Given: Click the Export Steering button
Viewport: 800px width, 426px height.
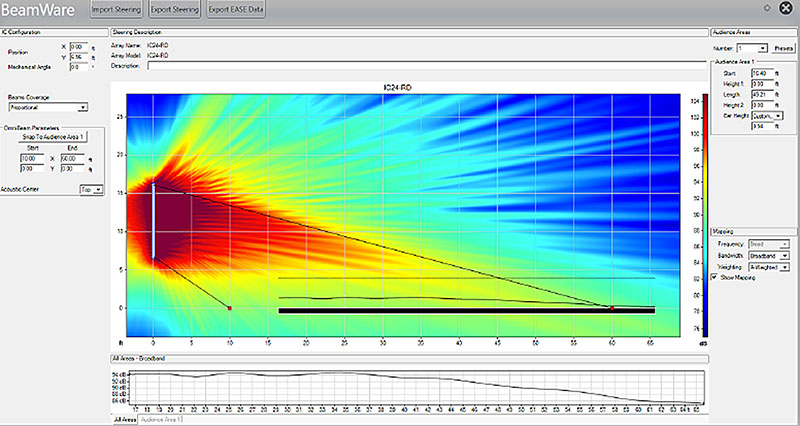Looking at the screenshot, I should [x=174, y=9].
